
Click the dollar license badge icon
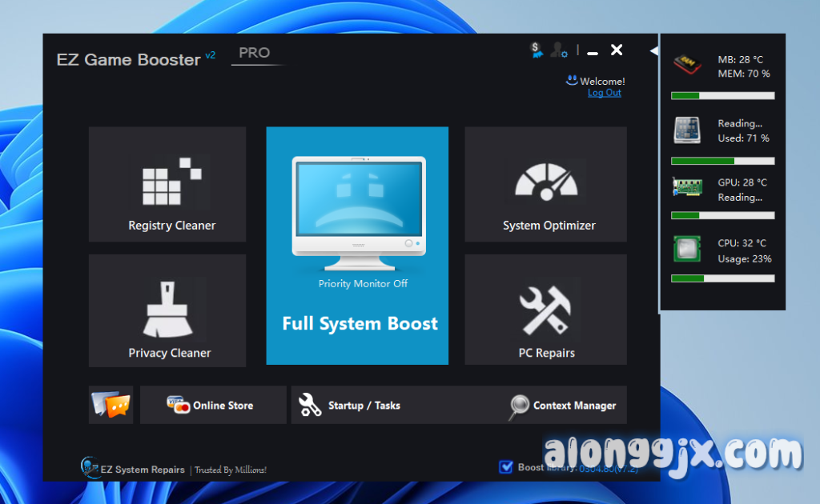[537, 50]
